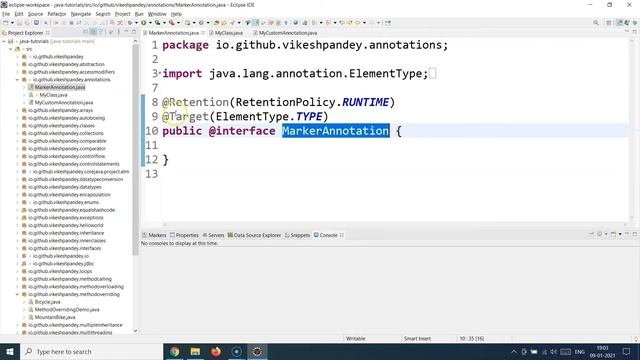Minimize the Project Explorer view
640x360 pixels.
coord(126,32)
